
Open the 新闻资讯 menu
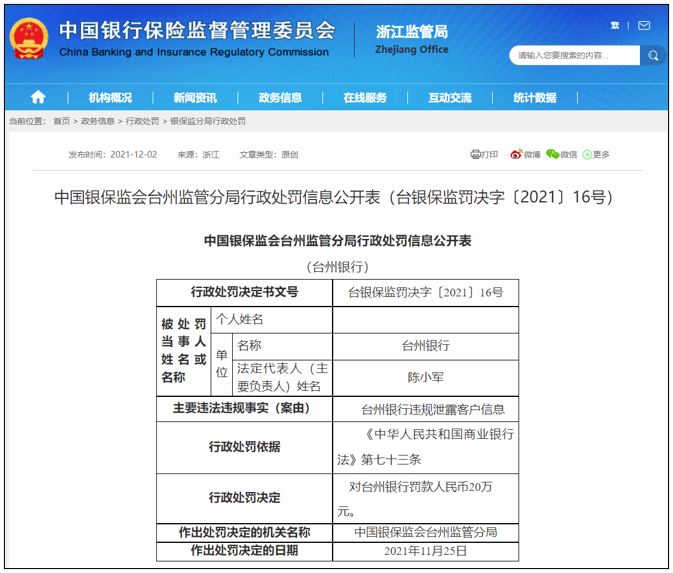click(194, 97)
